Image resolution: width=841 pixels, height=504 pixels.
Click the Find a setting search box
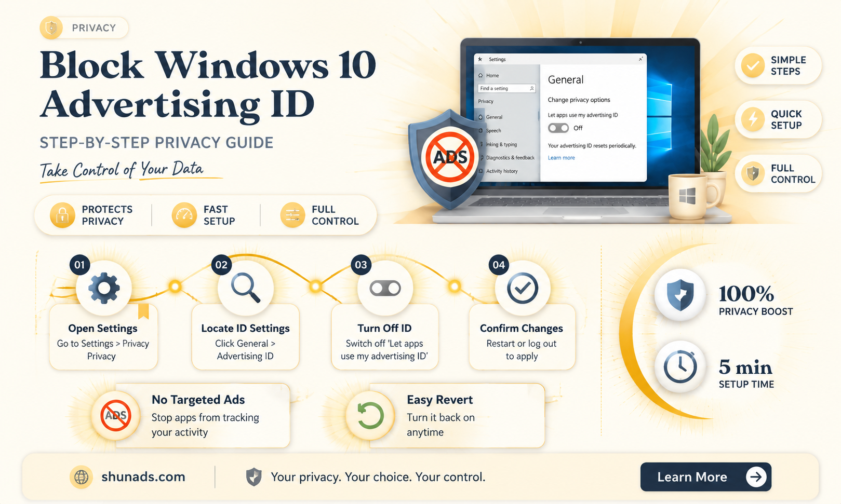(506, 89)
